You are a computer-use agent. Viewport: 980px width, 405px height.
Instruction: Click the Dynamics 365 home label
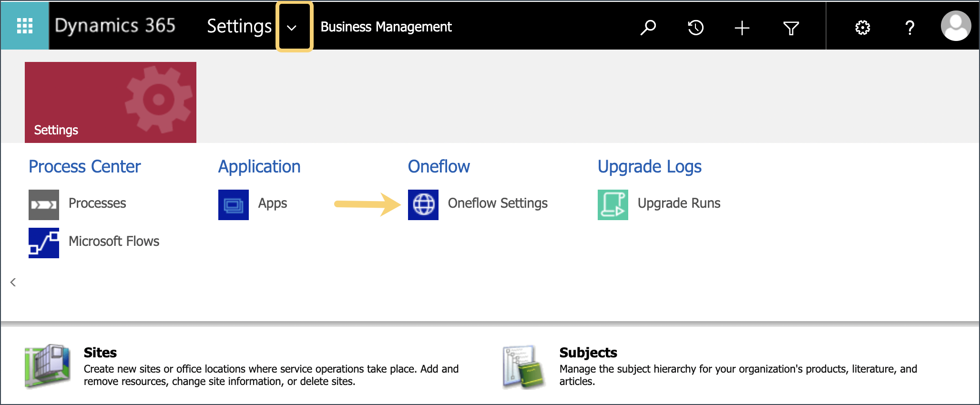point(115,26)
